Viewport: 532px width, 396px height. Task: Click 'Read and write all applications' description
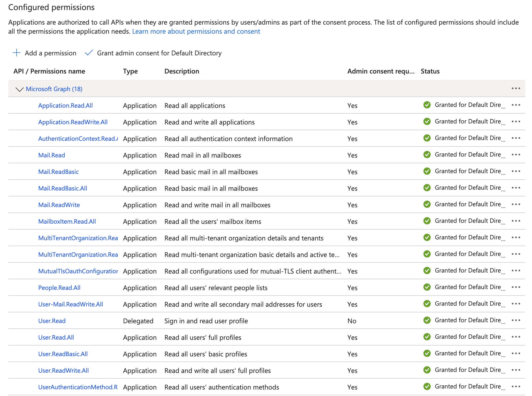point(209,122)
